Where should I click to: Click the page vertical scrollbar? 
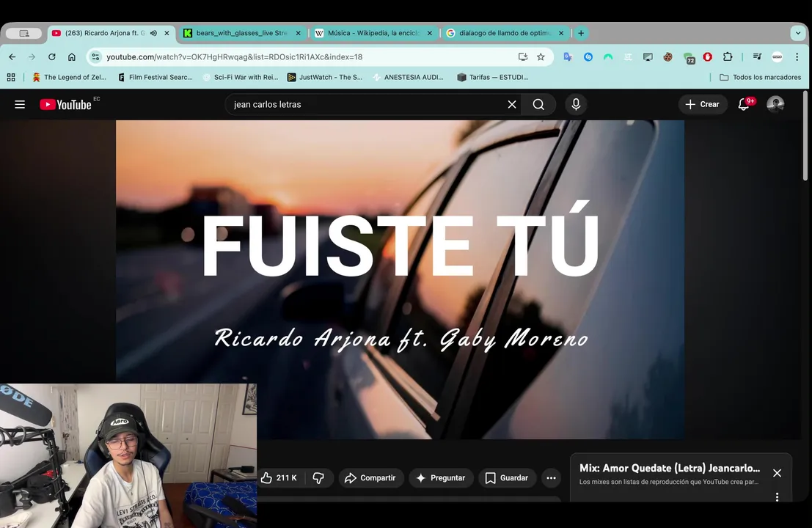[x=805, y=136]
